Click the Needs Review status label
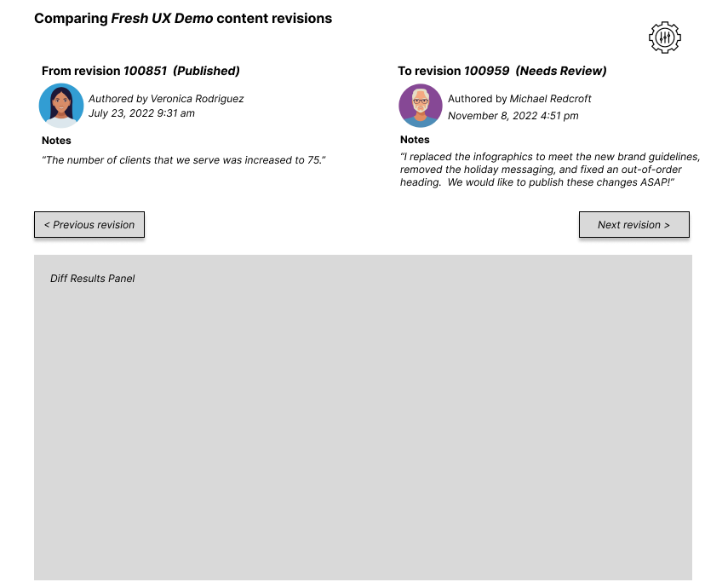The width and height of the screenshot is (728, 588). pyautogui.click(x=561, y=71)
